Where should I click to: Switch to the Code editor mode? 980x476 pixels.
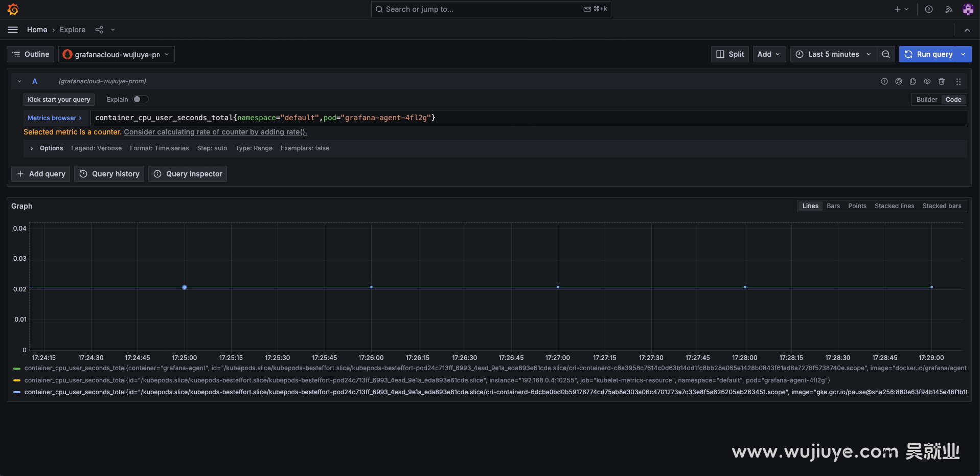pyautogui.click(x=953, y=100)
